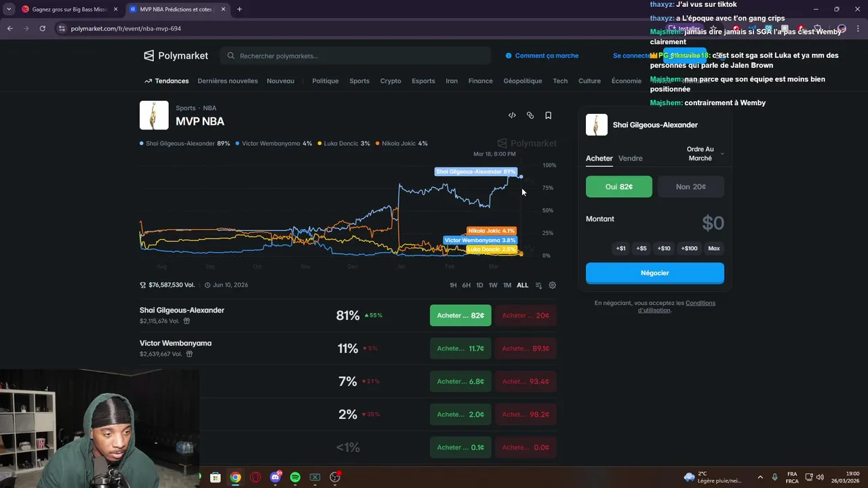Select the 1D chart range
This screenshot has width=868, height=488.
point(479,285)
